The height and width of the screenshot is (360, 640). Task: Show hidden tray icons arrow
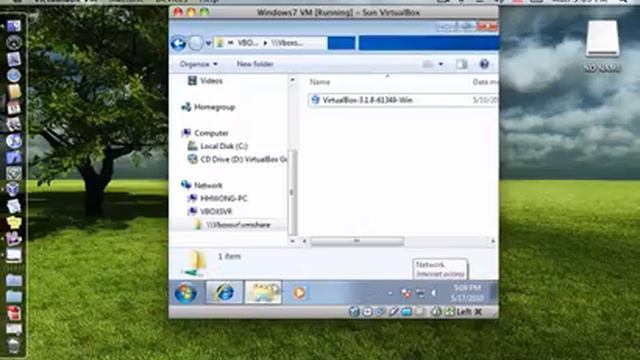390,293
